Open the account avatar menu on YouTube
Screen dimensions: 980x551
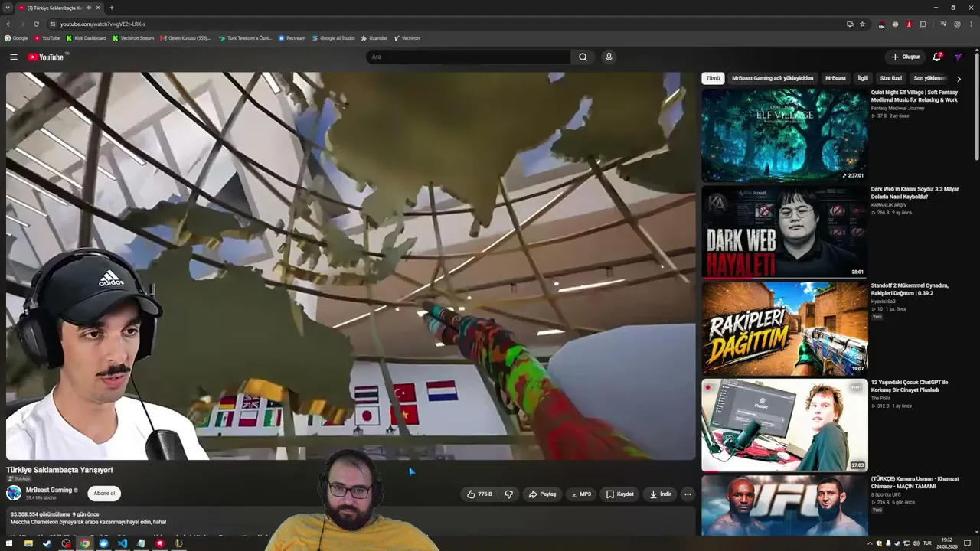click(x=959, y=57)
